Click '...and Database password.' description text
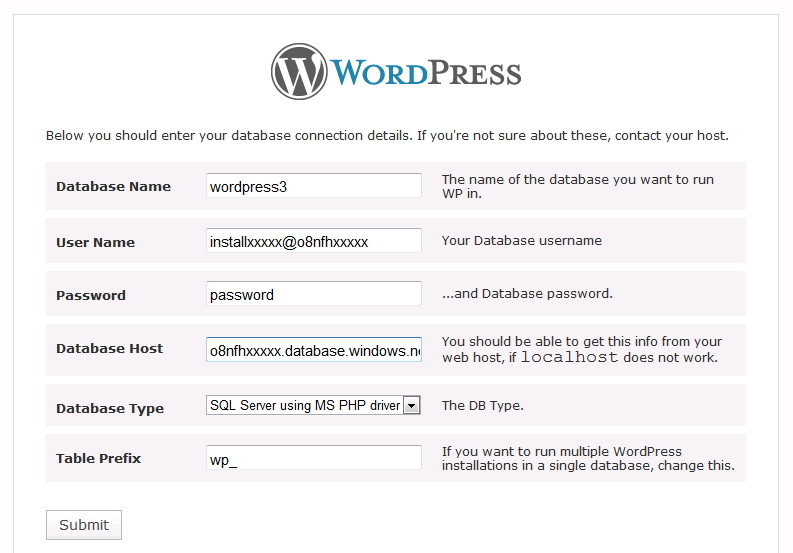793x553 pixels. point(527,293)
